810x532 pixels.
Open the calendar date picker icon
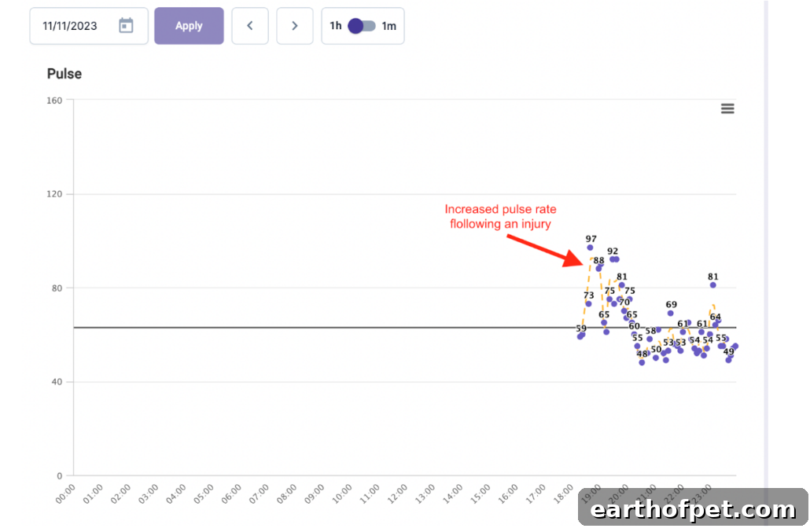click(x=126, y=25)
